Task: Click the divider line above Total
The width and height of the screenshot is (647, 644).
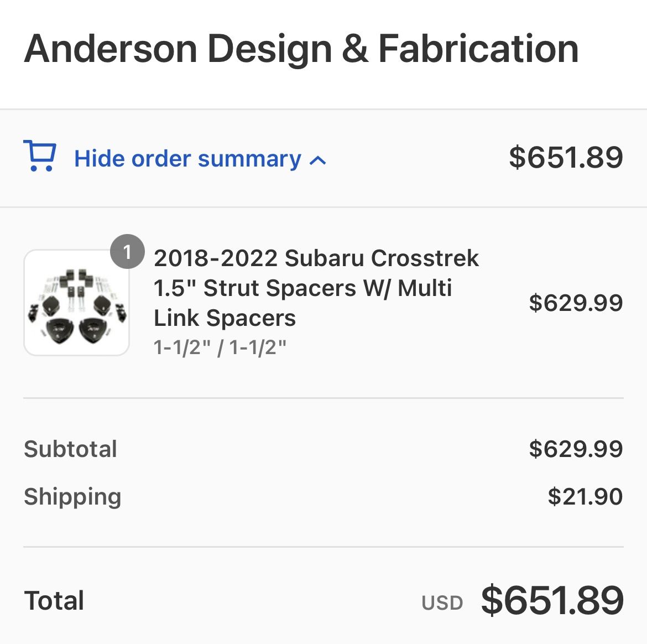Action: coord(323,547)
